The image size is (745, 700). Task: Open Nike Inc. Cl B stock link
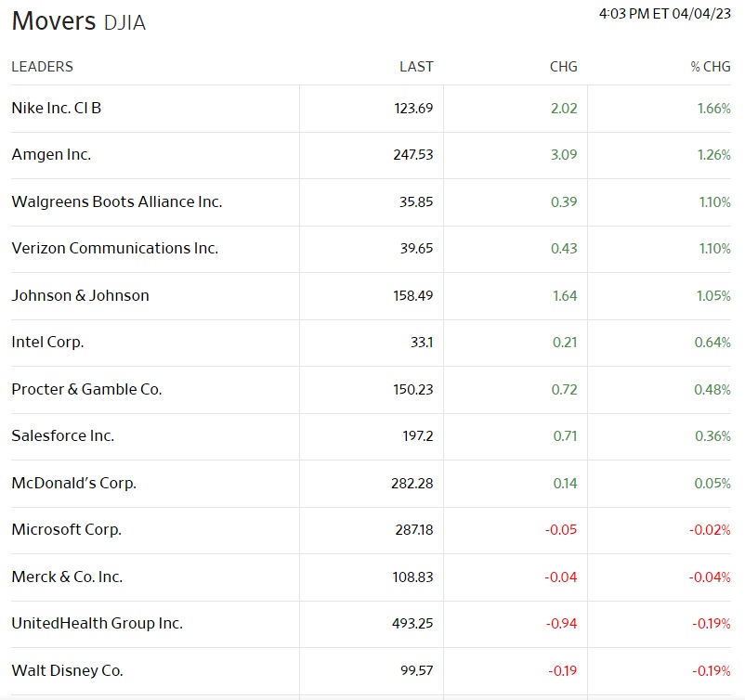(57, 109)
